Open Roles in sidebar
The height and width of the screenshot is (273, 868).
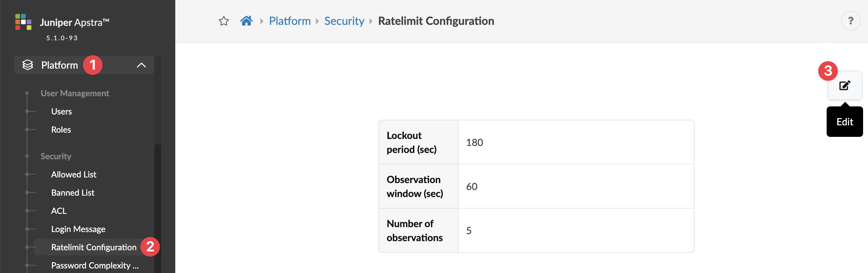click(61, 129)
